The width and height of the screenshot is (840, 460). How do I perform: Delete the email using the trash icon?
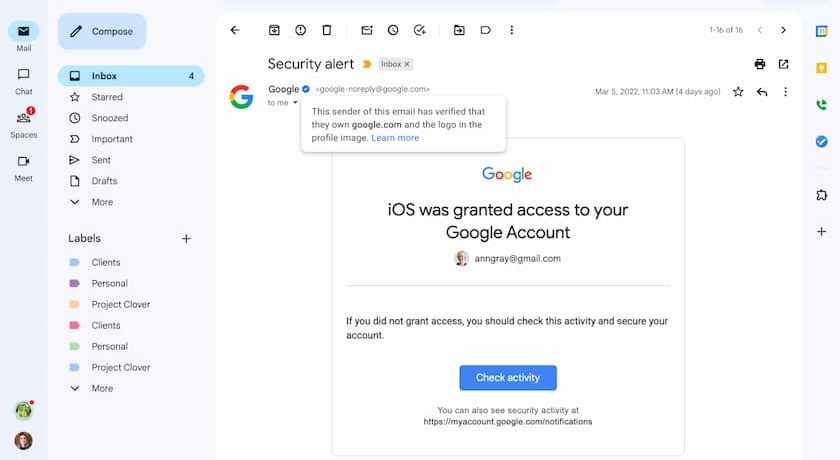coord(326,30)
